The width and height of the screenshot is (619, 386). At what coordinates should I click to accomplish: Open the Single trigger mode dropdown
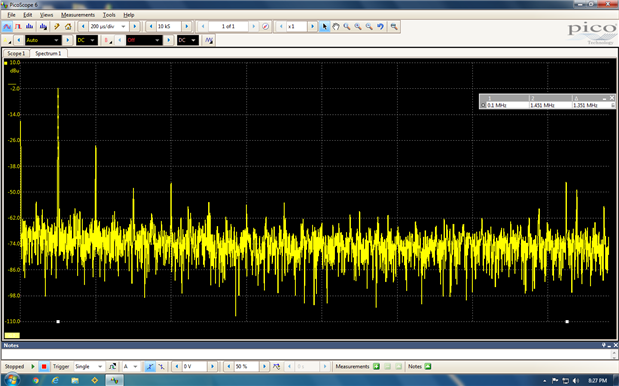tap(89, 367)
